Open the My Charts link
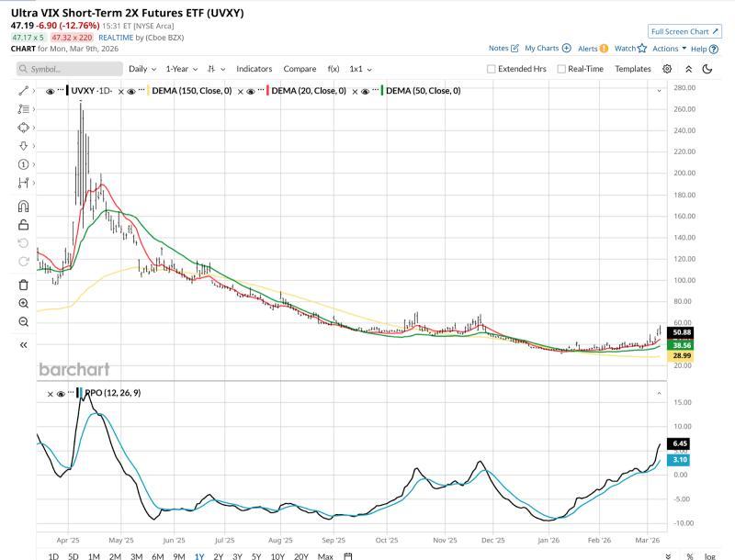The height and width of the screenshot is (560, 735). (547, 48)
